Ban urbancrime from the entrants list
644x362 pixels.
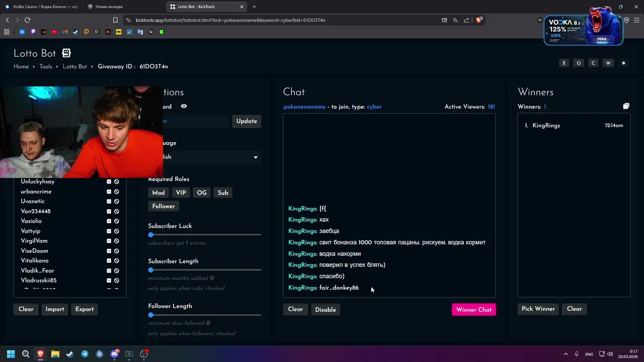(x=116, y=192)
